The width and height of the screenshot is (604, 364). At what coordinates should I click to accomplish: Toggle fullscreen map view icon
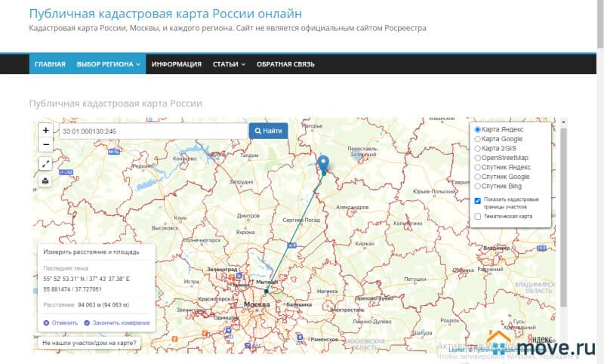point(46,164)
